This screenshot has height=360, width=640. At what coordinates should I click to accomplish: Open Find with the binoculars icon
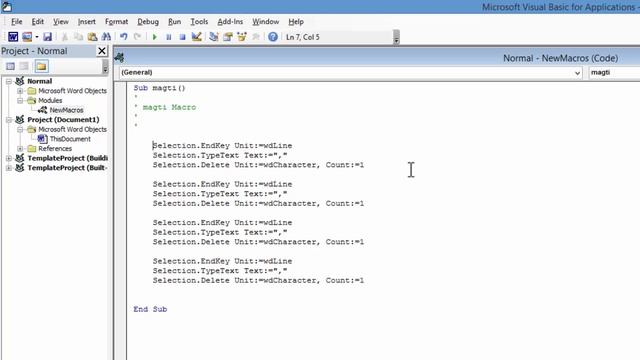106,37
